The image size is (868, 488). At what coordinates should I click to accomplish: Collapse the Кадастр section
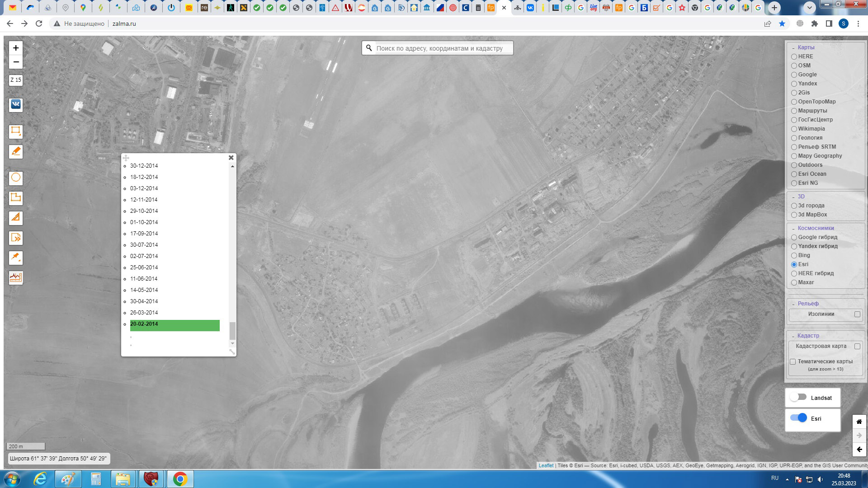(807, 336)
